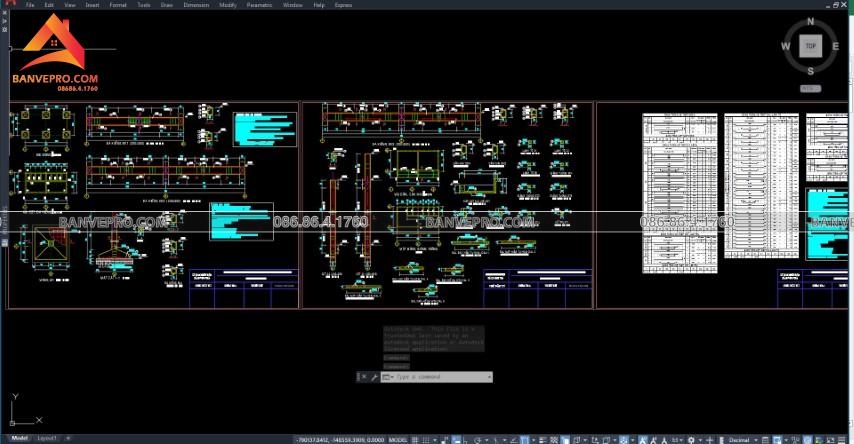Toggle annotation autoscale icon in status bar
The image size is (854, 444).
click(653, 439)
